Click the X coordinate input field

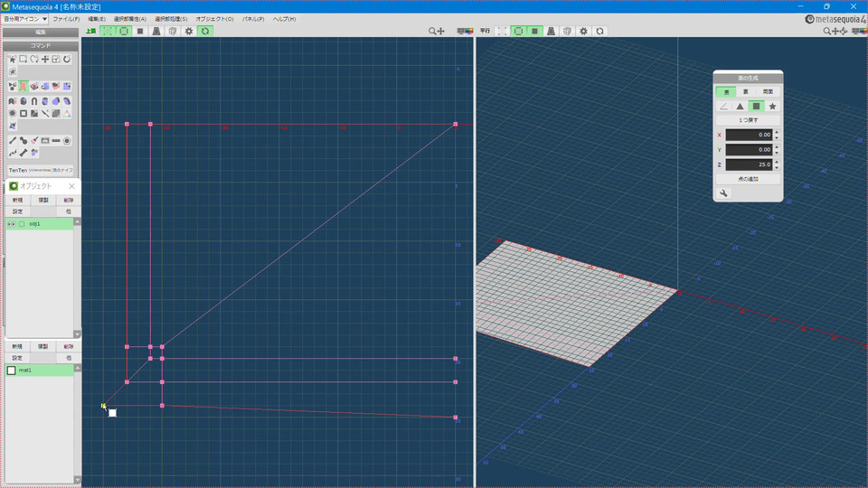[748, 135]
